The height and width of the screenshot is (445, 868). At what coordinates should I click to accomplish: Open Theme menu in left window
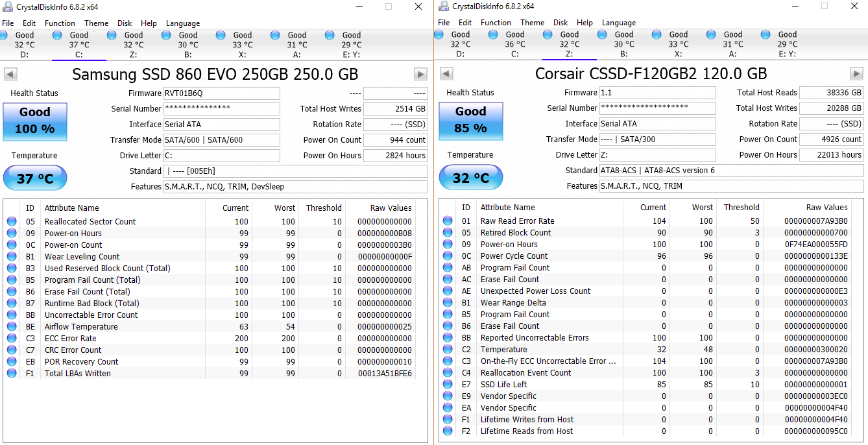click(x=97, y=23)
